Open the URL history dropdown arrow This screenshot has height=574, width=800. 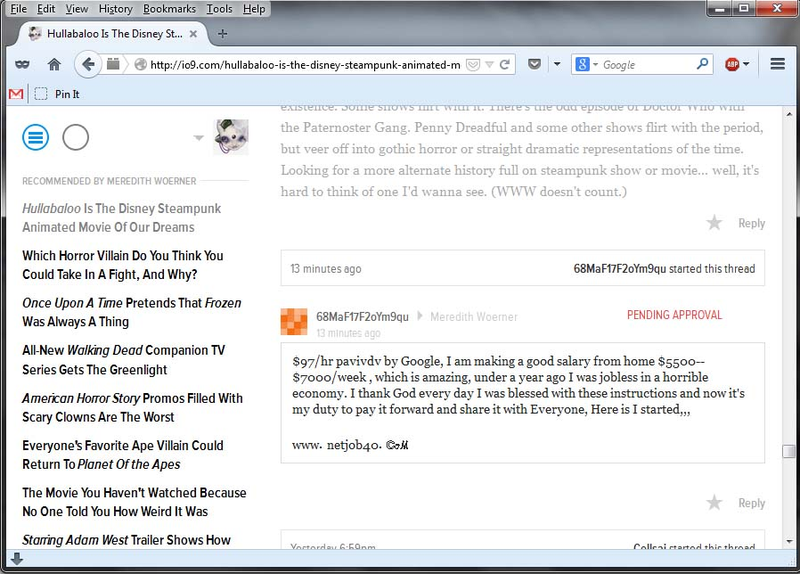click(489, 65)
